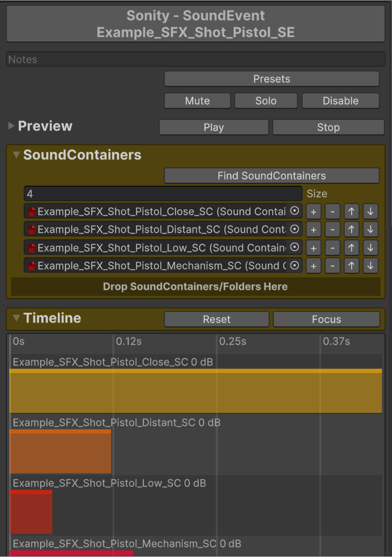Image resolution: width=392 pixels, height=557 pixels.
Task: Toggle Solo for the SoundEvent
Action: (266, 101)
